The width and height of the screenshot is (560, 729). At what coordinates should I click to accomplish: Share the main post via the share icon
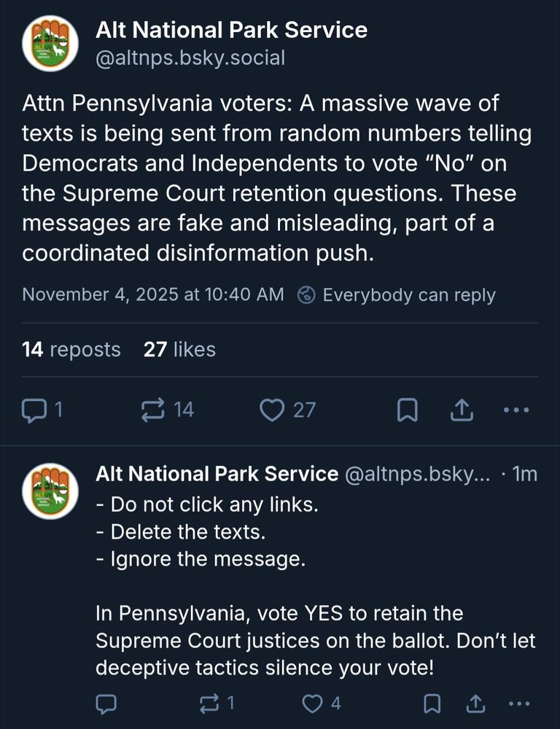461,410
